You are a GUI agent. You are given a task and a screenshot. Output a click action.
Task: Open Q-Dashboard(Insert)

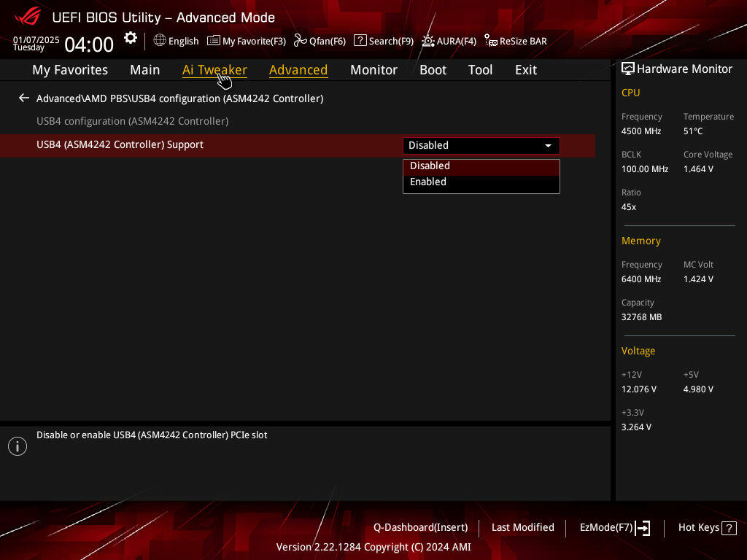(x=421, y=528)
